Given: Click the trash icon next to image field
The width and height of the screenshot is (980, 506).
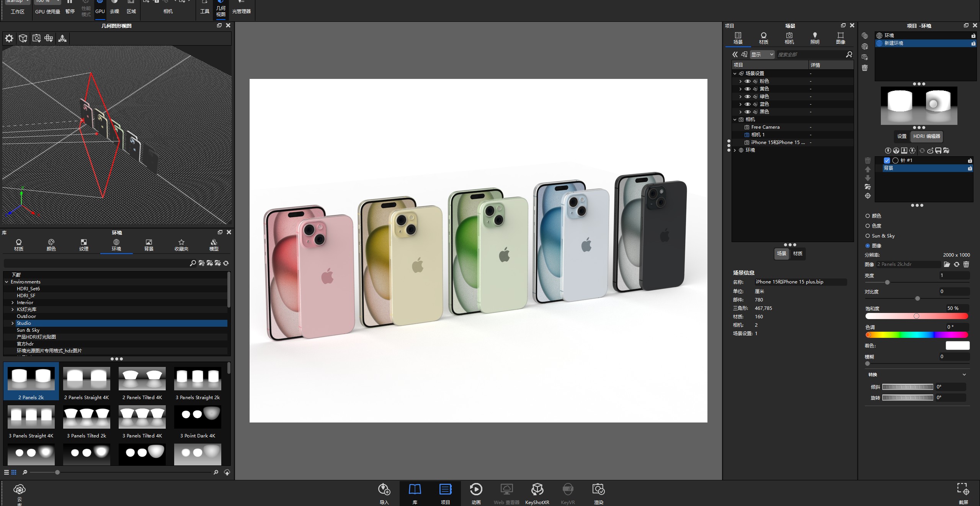Looking at the screenshot, I should coord(966,264).
